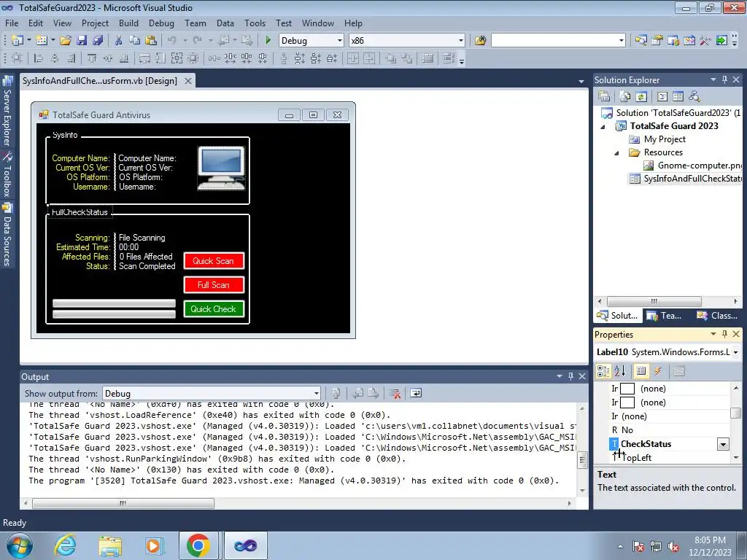This screenshot has width=747, height=560.
Task: Click Align Tops layout icon
Action: [92, 58]
